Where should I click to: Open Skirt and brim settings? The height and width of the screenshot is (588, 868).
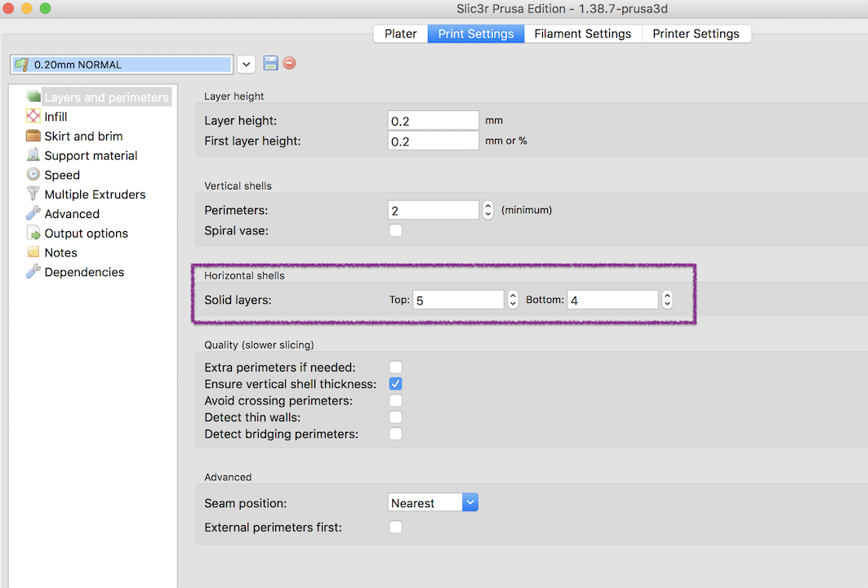[82, 136]
